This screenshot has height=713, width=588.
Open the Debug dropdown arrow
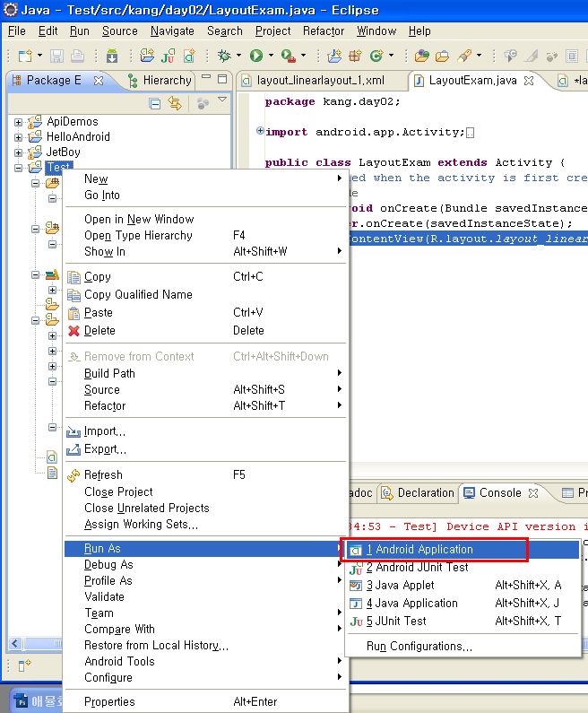tap(239, 56)
